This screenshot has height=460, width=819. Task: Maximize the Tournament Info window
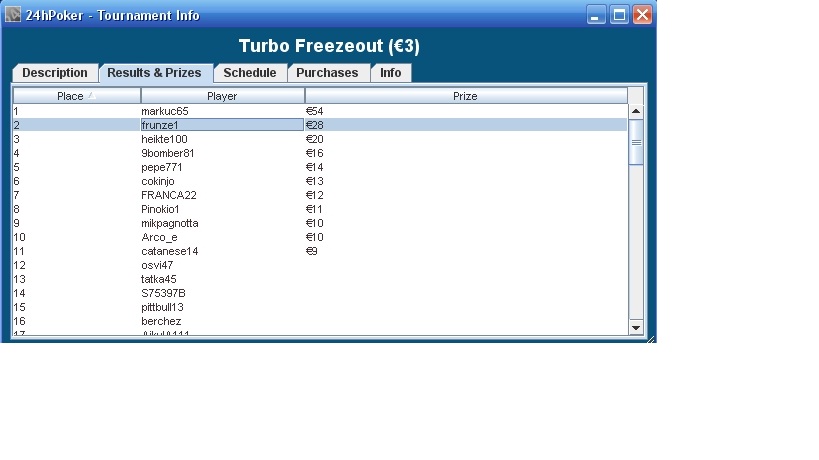tap(619, 15)
